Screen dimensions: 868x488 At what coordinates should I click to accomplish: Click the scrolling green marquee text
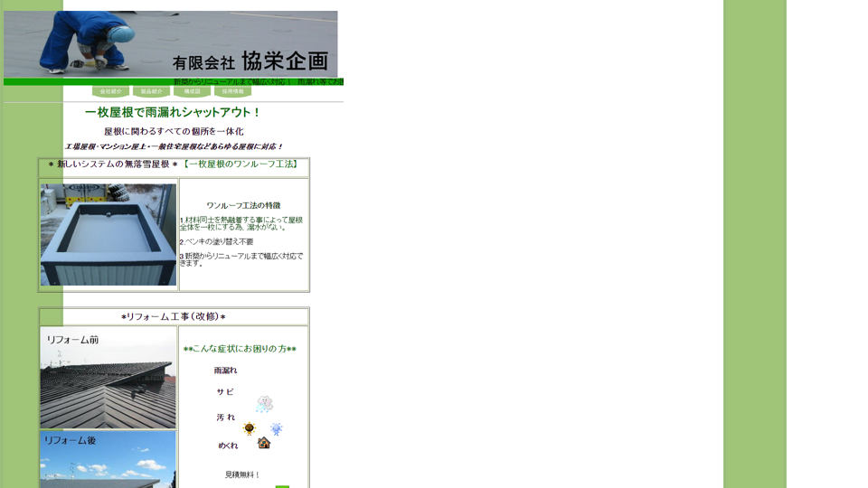click(x=258, y=82)
